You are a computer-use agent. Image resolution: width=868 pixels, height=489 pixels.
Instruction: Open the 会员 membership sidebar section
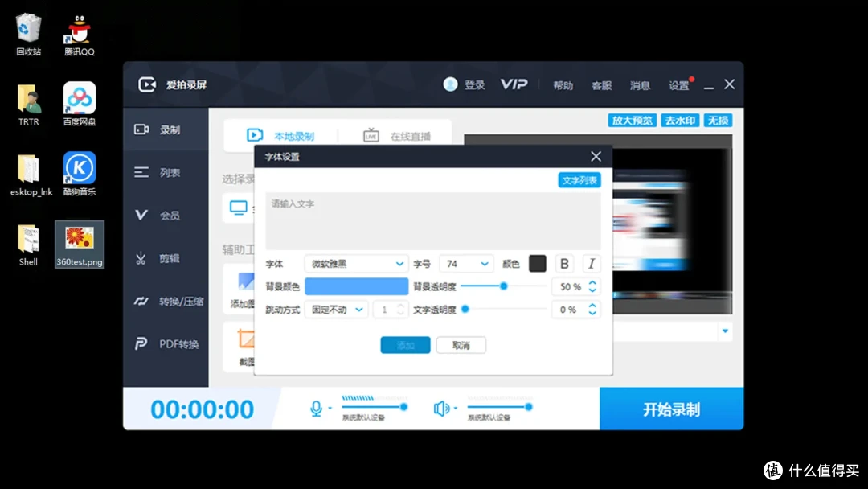(x=166, y=216)
